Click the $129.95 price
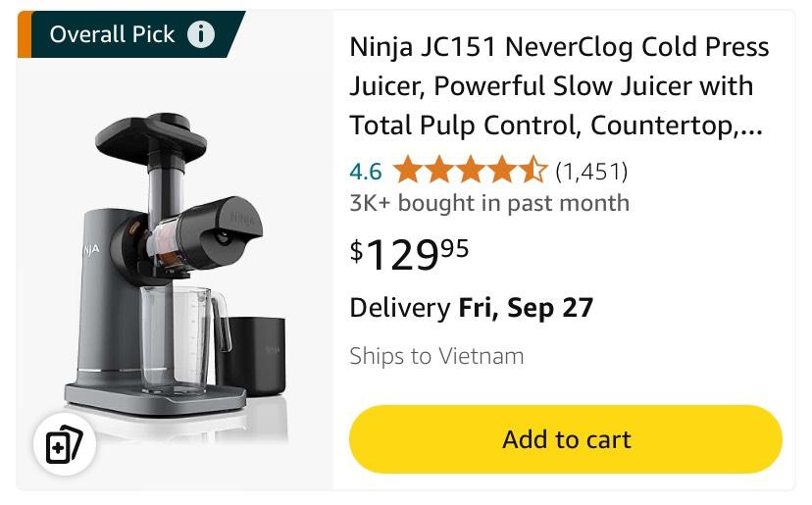This screenshot has width=812, height=505. [409, 254]
